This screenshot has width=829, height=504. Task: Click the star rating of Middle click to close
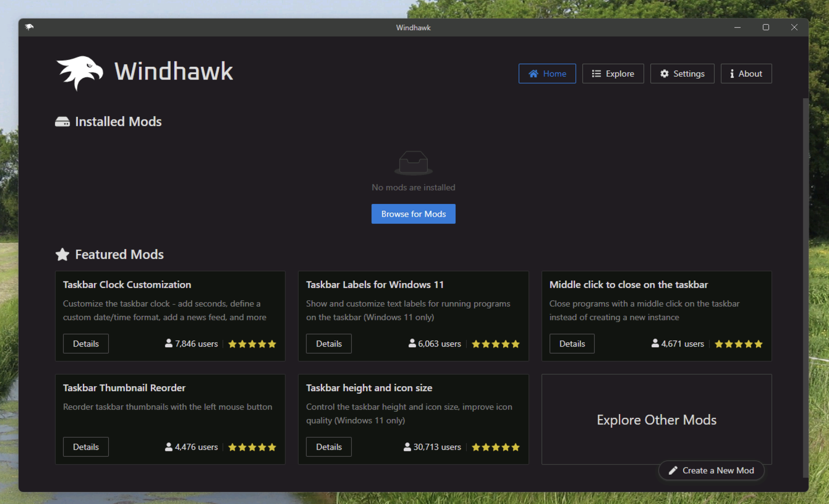739,344
